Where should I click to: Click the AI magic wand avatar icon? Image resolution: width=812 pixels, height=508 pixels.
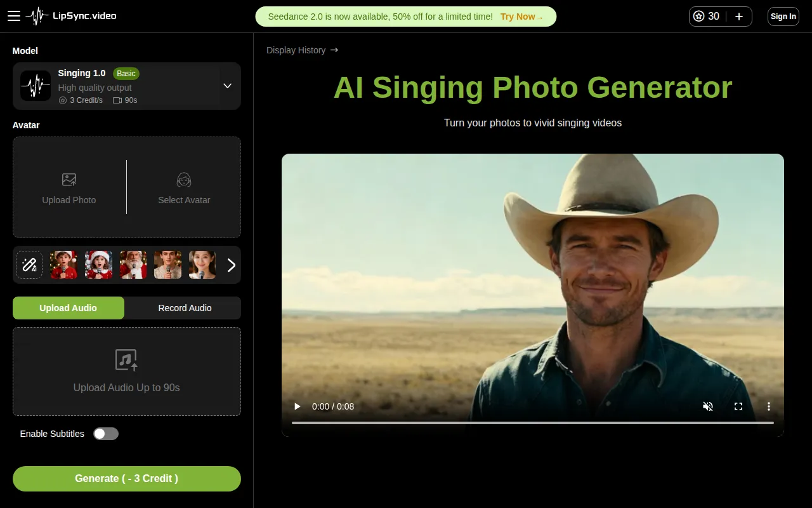pyautogui.click(x=29, y=265)
